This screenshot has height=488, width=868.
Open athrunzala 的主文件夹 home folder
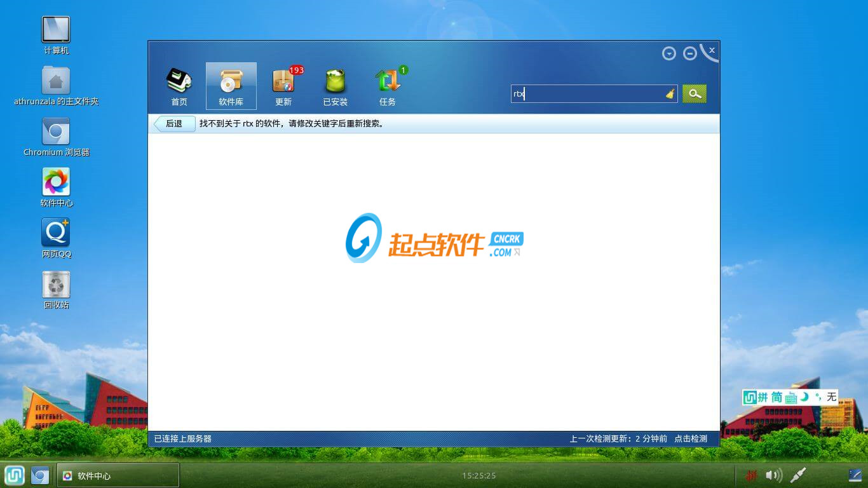coord(56,86)
